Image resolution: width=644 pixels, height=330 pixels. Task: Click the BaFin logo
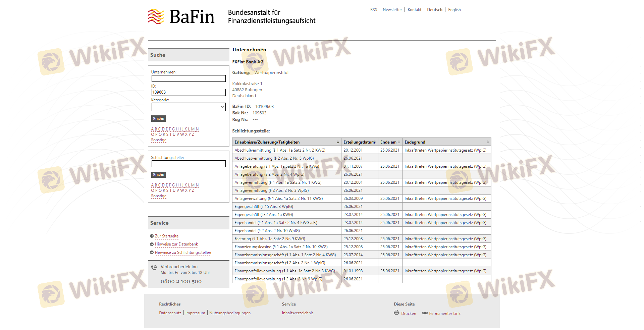(x=181, y=17)
